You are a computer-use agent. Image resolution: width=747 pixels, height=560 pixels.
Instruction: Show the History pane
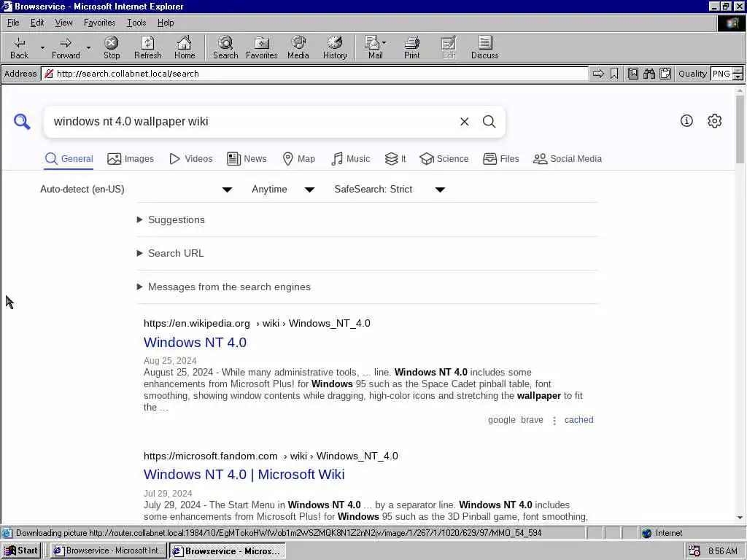coord(335,47)
